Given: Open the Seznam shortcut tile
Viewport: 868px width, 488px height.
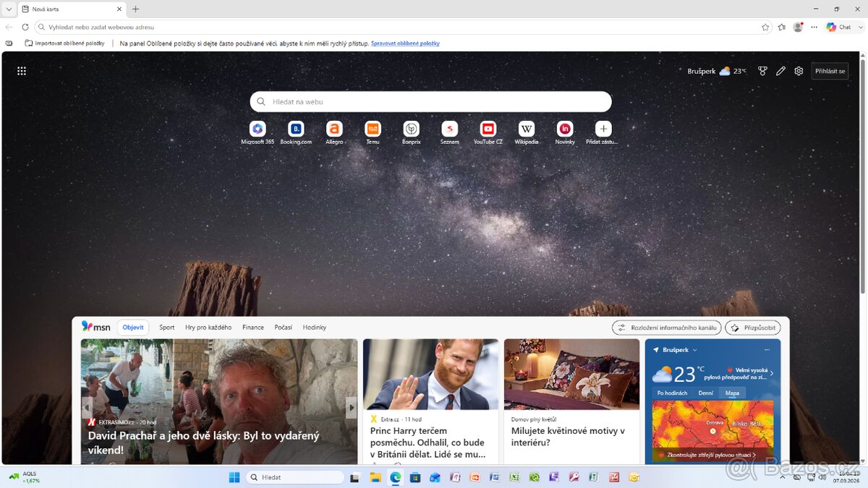Looking at the screenshot, I should coord(450,132).
